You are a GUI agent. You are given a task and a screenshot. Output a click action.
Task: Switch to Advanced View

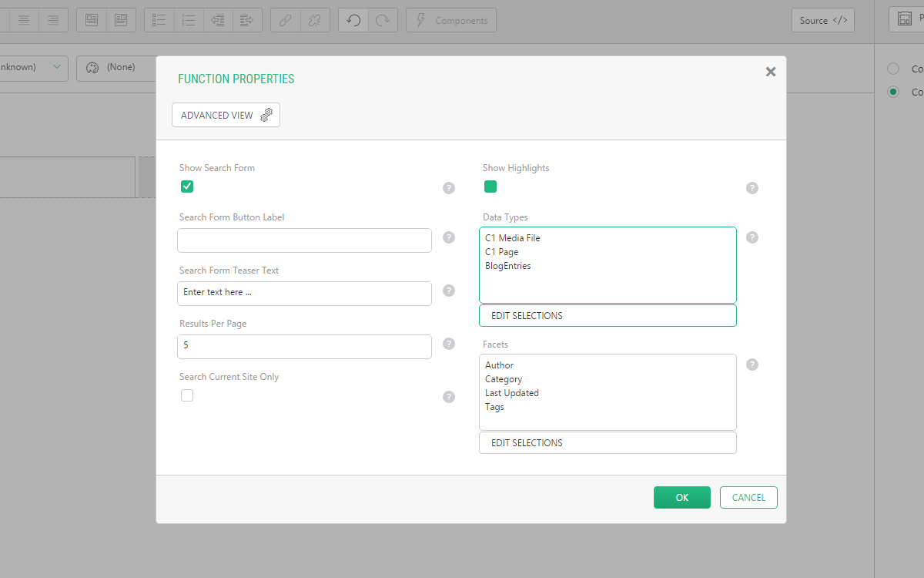226,115
